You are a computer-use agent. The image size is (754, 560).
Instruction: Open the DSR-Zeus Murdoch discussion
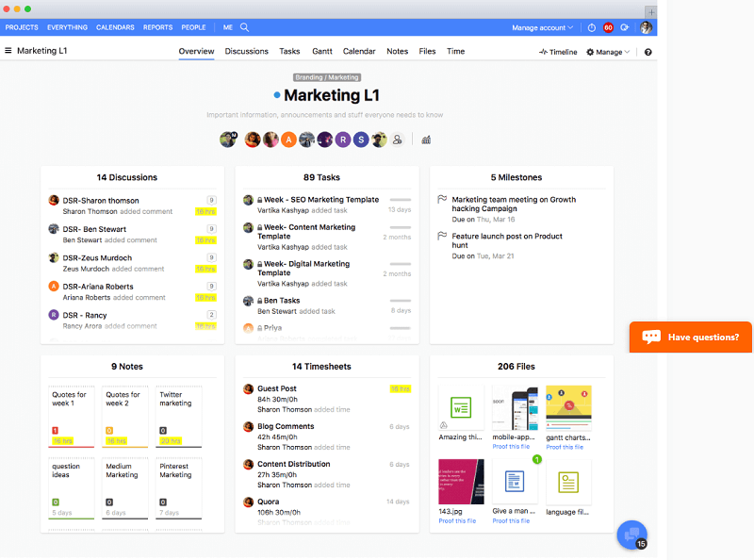pyautogui.click(x=97, y=258)
